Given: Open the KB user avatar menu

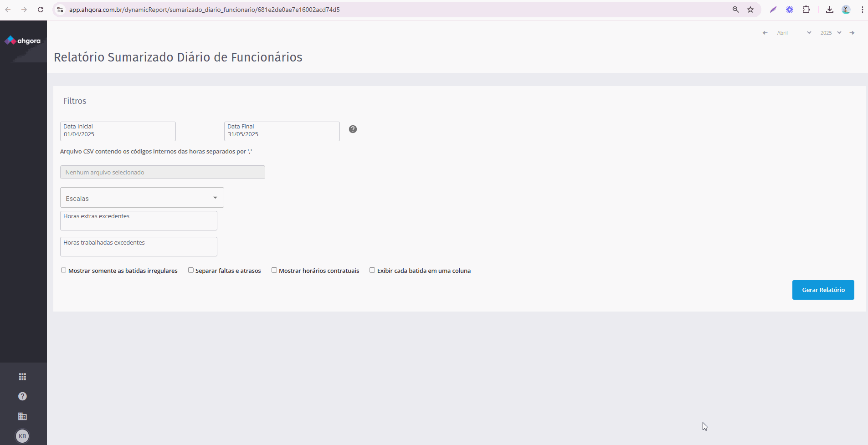Looking at the screenshot, I should click(22, 436).
